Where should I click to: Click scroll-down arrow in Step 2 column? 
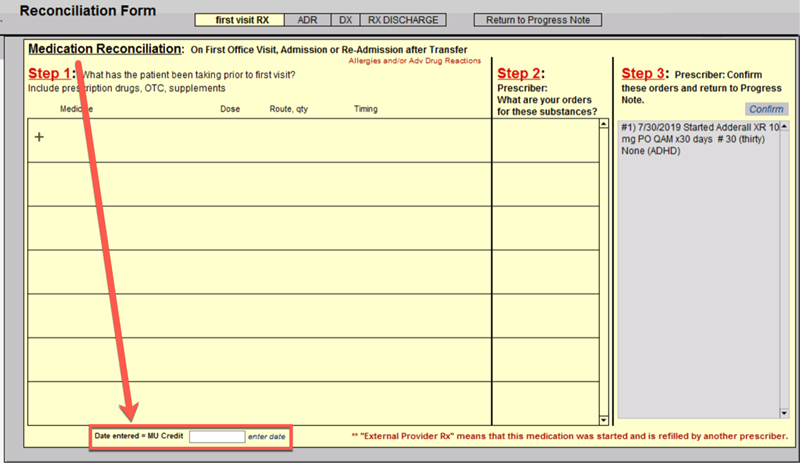(x=603, y=419)
